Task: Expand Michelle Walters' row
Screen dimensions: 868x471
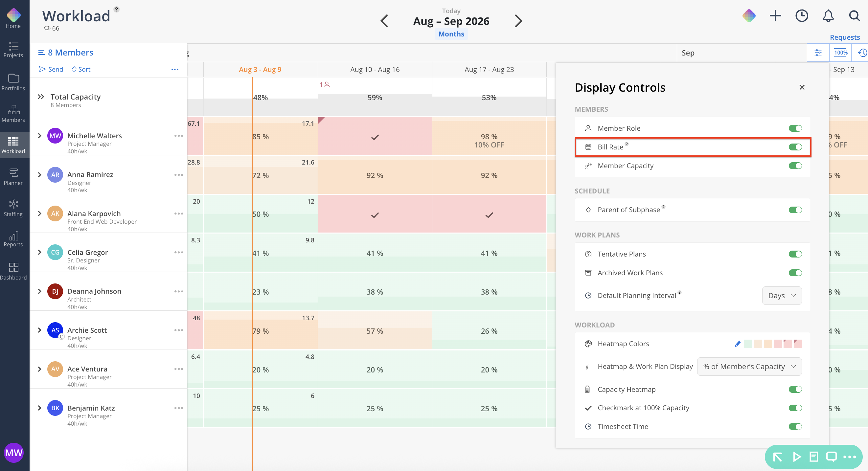Action: tap(40, 136)
